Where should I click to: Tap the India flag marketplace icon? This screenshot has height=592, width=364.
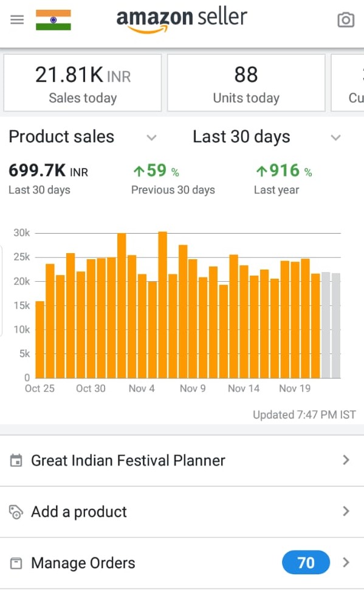tap(53, 20)
